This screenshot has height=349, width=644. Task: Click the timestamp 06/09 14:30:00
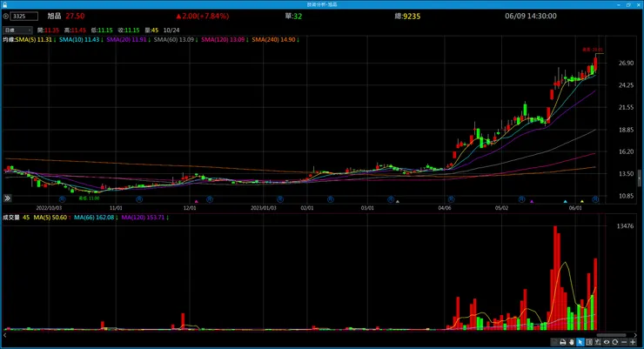coord(531,16)
